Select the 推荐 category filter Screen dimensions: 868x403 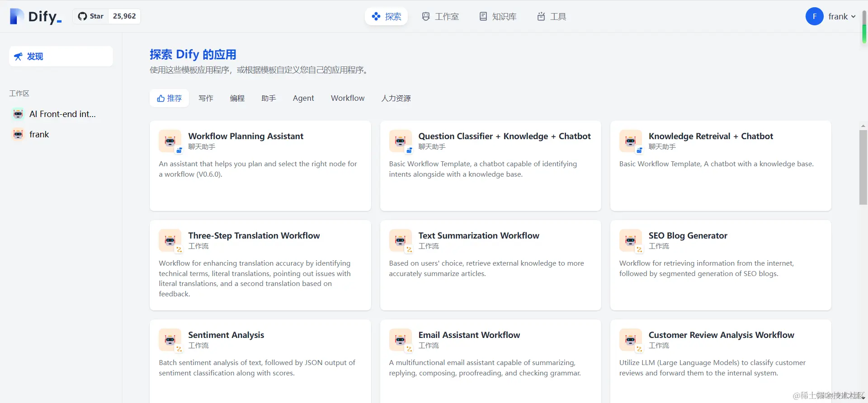click(x=170, y=98)
